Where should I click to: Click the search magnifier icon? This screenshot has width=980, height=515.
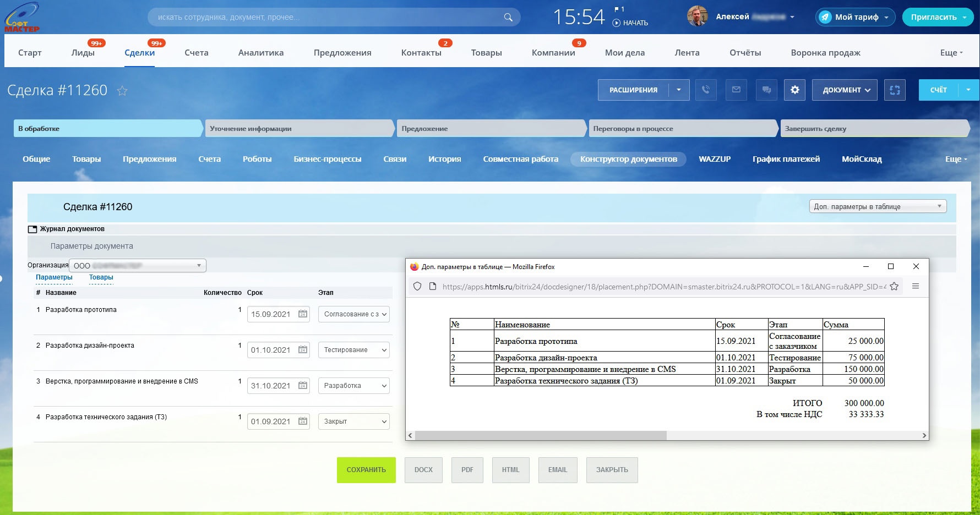pos(508,17)
